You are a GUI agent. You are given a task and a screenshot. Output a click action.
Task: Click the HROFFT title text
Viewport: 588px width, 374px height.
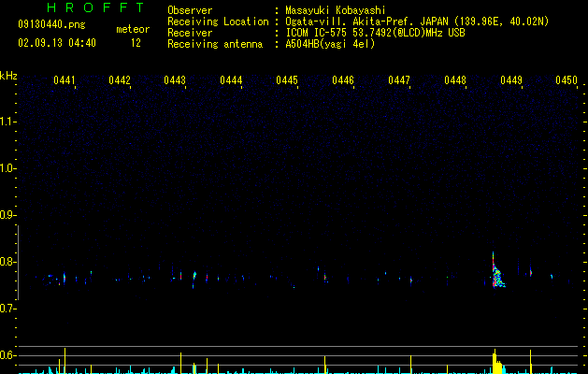[x=96, y=7]
